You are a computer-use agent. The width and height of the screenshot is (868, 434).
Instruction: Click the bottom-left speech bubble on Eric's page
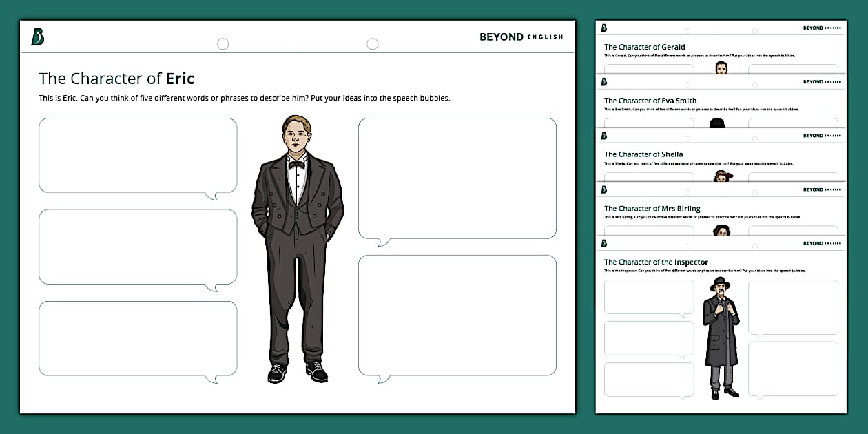138,338
